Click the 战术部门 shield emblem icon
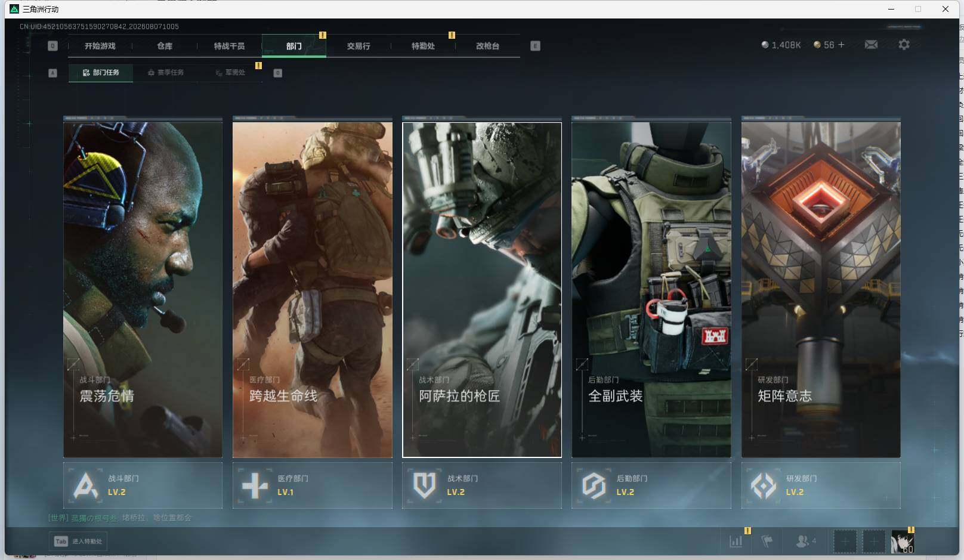Viewport: 964px width, 560px height. 424,485
